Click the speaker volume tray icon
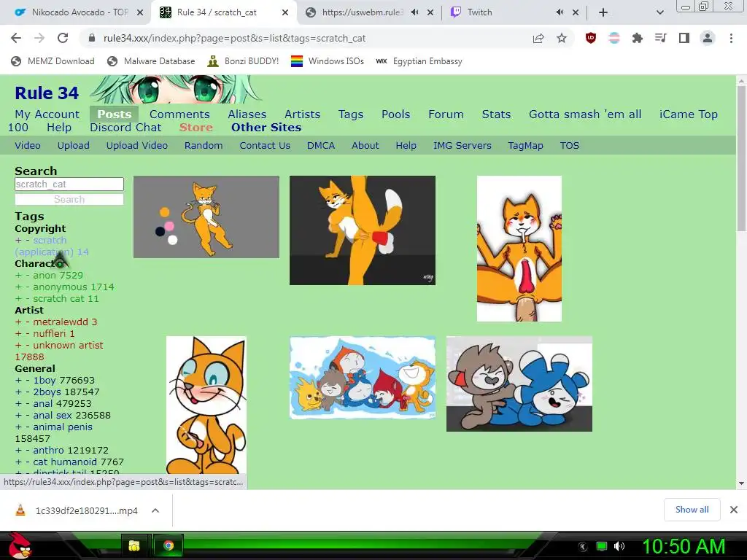 (x=619, y=546)
